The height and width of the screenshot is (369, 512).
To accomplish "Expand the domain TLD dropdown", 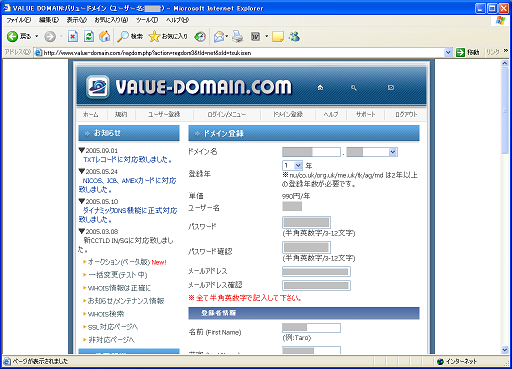I will click(x=393, y=152).
